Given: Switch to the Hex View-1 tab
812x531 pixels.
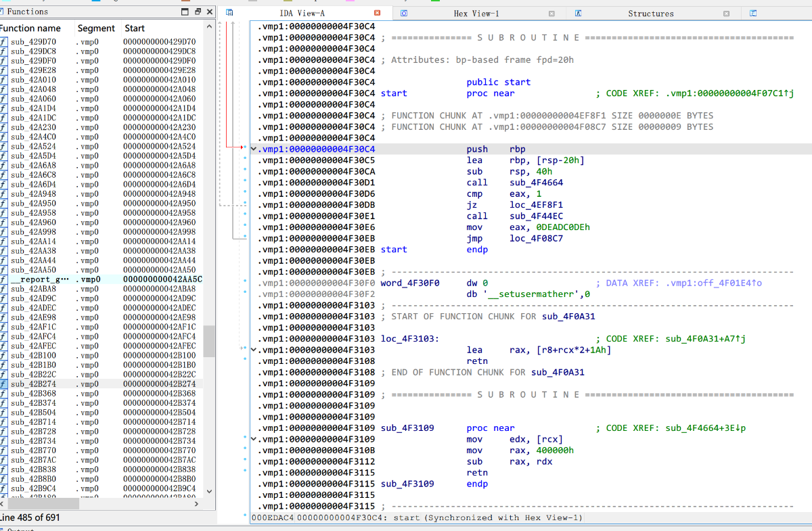Looking at the screenshot, I should 476,14.
